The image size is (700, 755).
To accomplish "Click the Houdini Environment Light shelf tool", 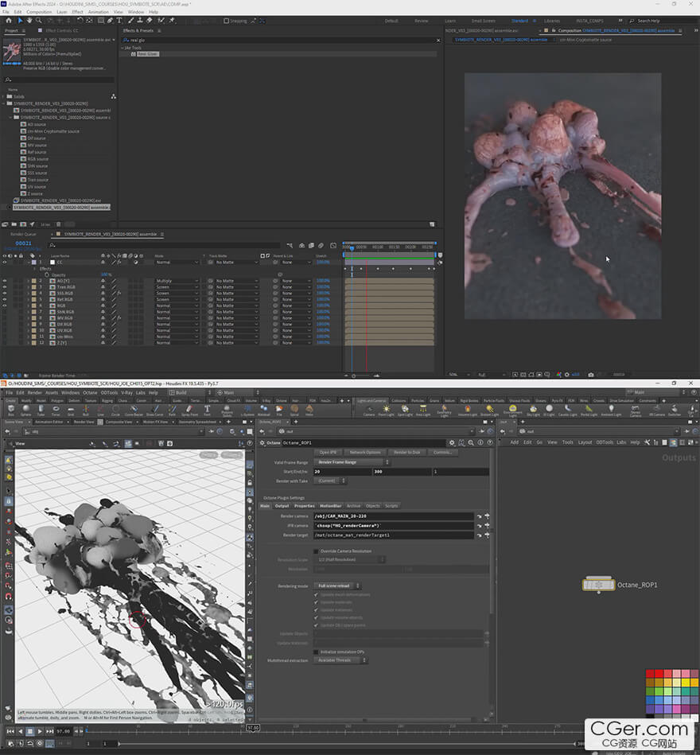I will coord(513,411).
